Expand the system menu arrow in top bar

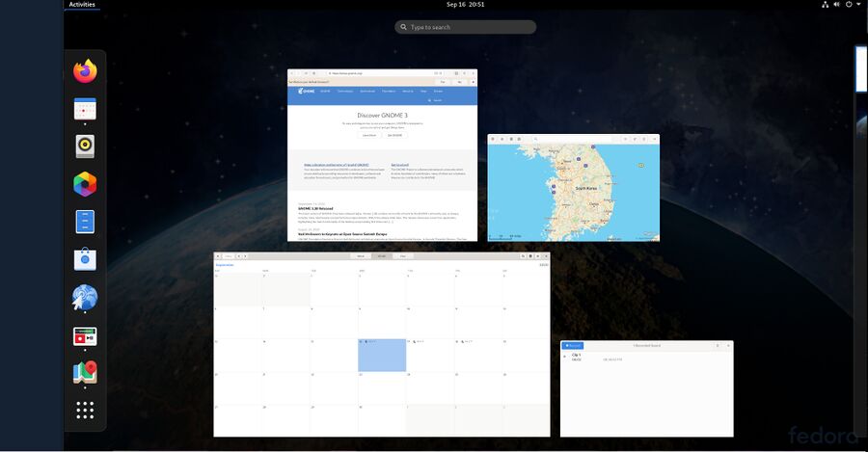(x=858, y=5)
